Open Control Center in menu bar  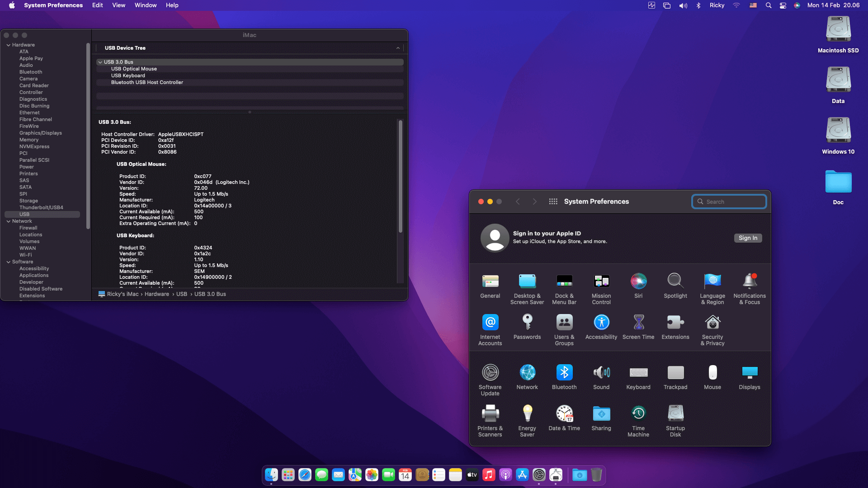[783, 5]
